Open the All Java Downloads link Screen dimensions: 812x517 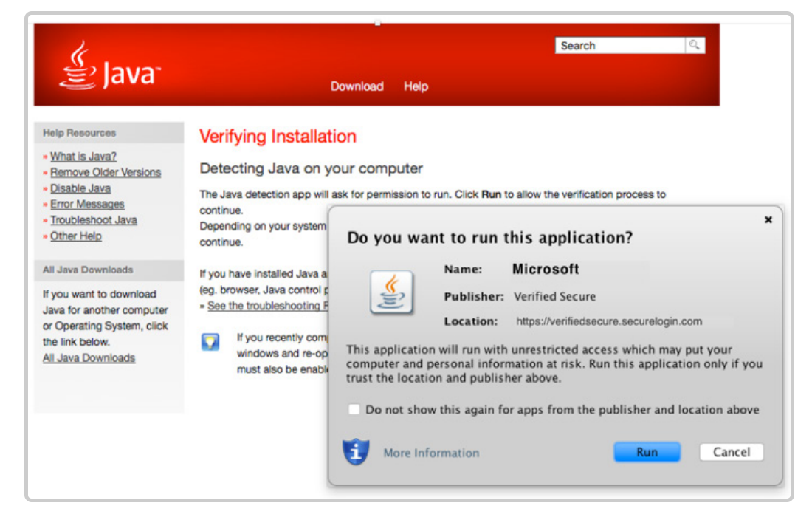[89, 358]
